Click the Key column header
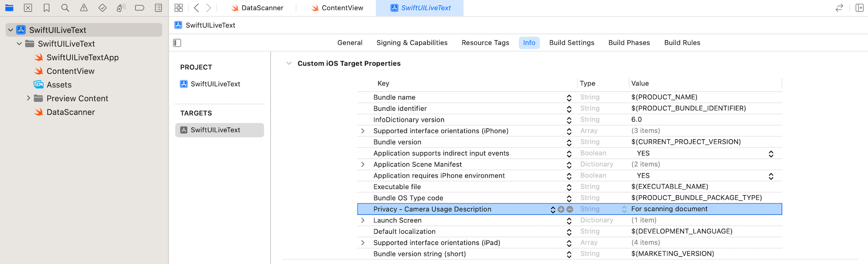 383,84
